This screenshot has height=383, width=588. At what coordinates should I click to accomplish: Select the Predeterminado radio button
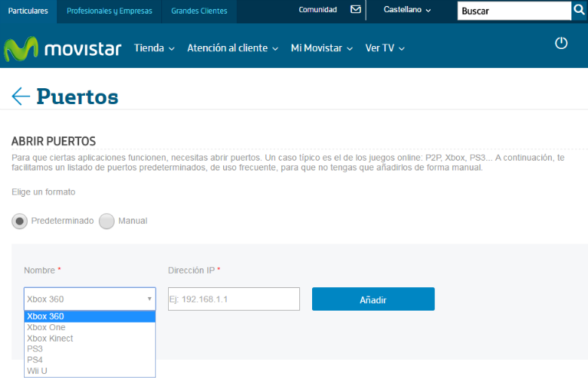(x=20, y=221)
